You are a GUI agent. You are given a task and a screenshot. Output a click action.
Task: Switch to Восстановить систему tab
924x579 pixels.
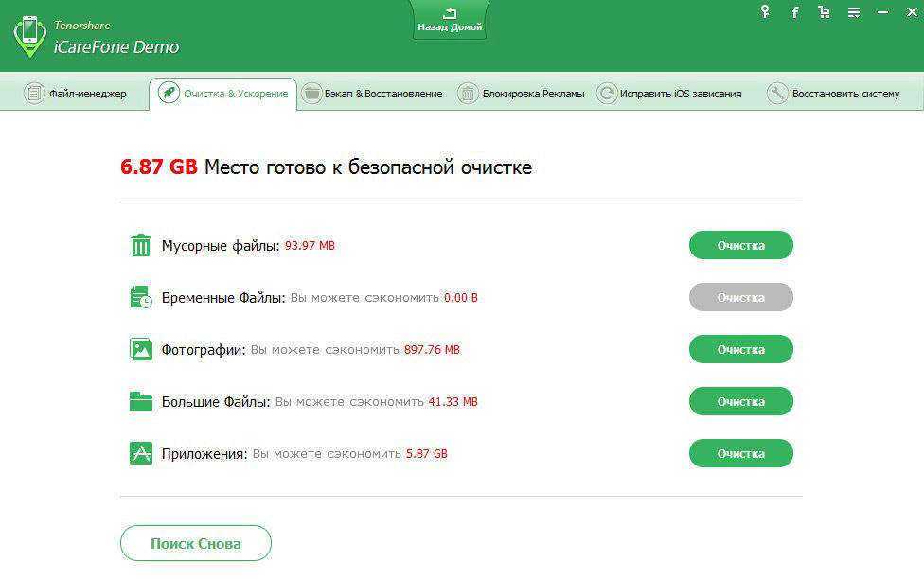tap(833, 94)
